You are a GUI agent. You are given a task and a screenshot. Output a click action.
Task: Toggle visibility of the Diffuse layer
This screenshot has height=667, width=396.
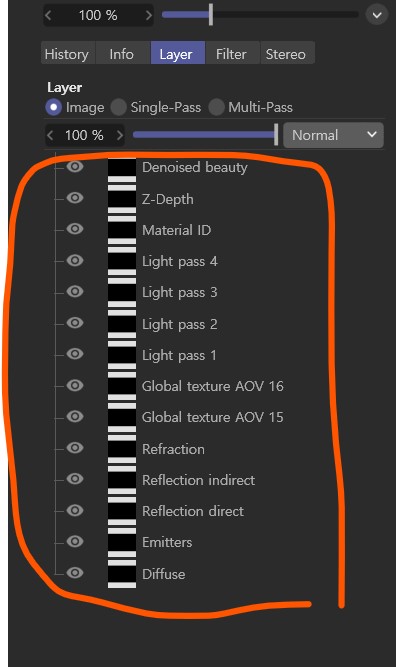click(75, 573)
